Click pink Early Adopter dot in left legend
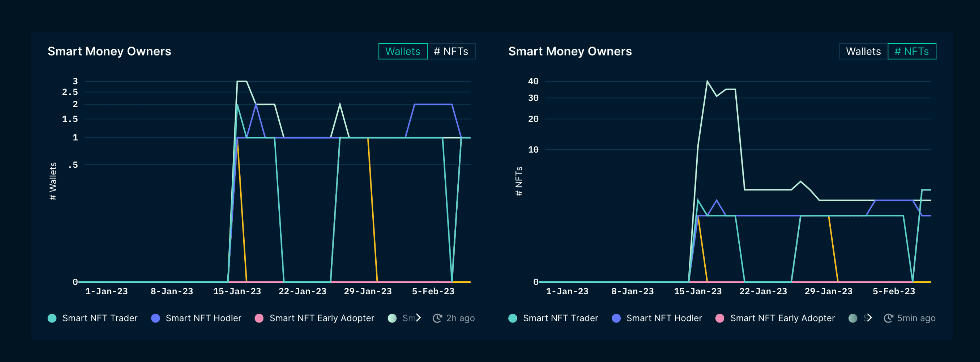The image size is (980, 362). tap(259, 318)
